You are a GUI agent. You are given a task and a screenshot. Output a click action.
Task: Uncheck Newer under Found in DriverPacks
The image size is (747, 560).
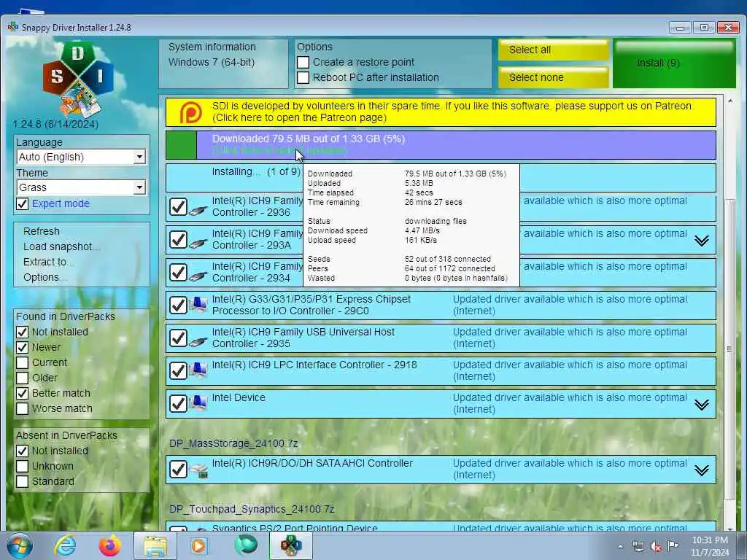(23, 347)
